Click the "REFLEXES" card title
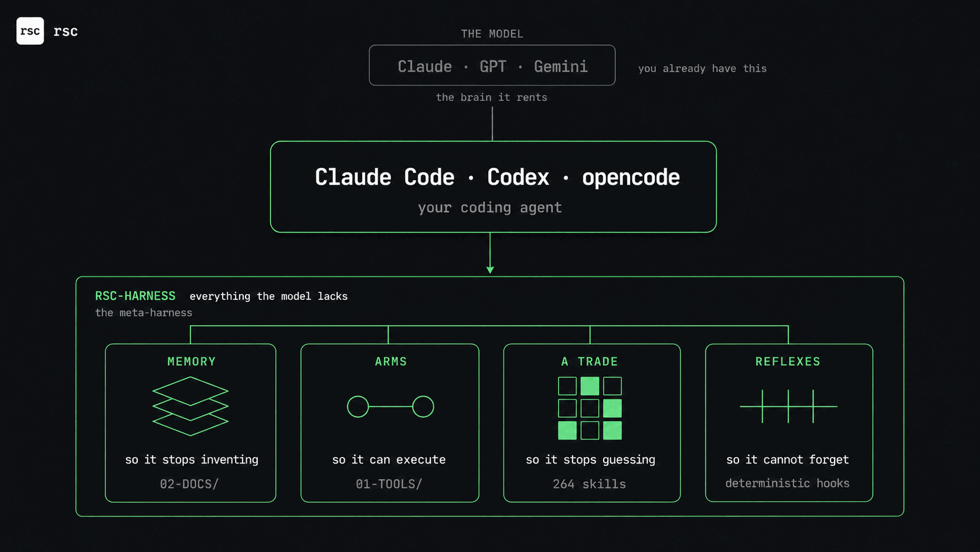 [788, 362]
